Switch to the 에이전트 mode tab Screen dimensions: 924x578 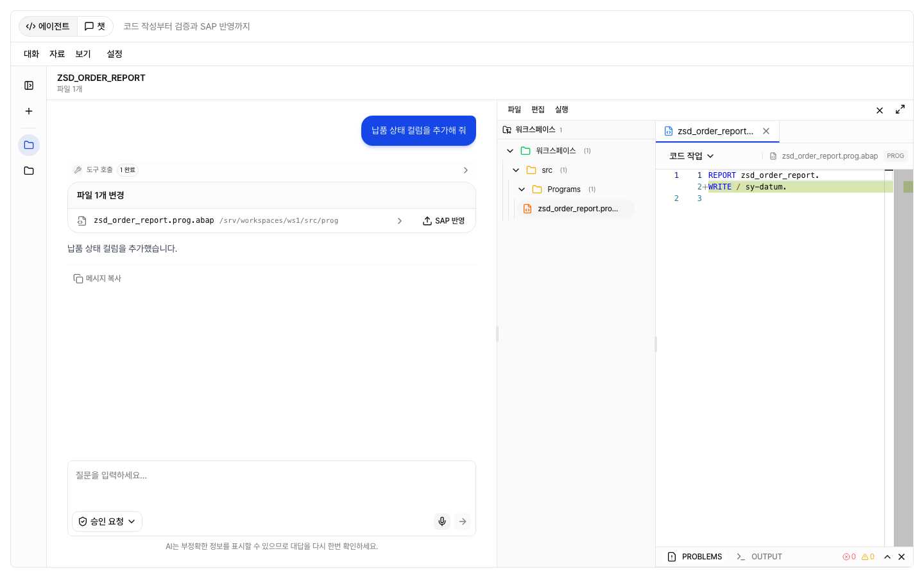pyautogui.click(x=47, y=26)
